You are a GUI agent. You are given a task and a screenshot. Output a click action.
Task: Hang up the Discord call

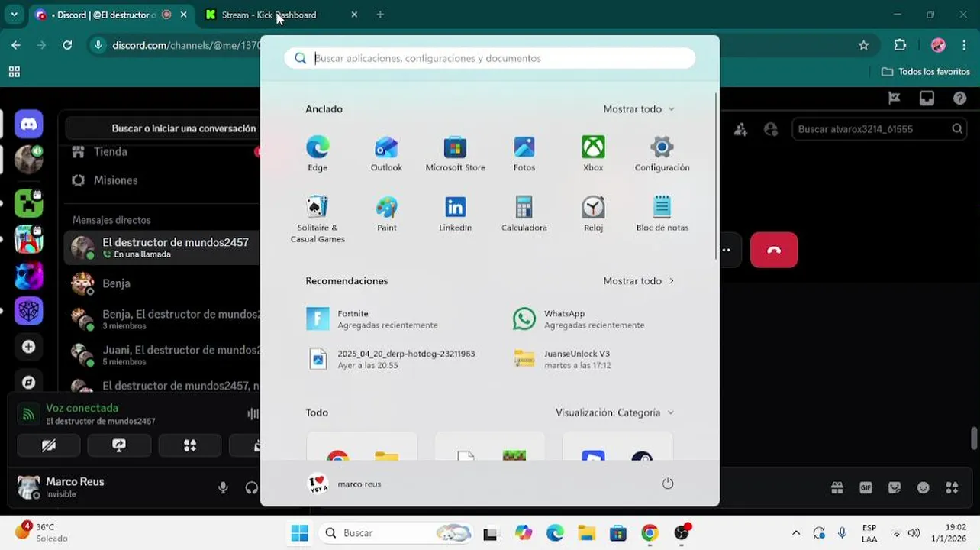774,250
